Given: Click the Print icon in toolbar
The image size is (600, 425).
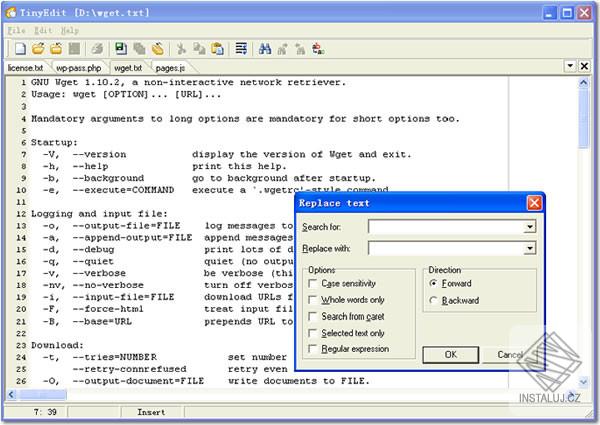Looking at the screenshot, I should [x=97, y=48].
